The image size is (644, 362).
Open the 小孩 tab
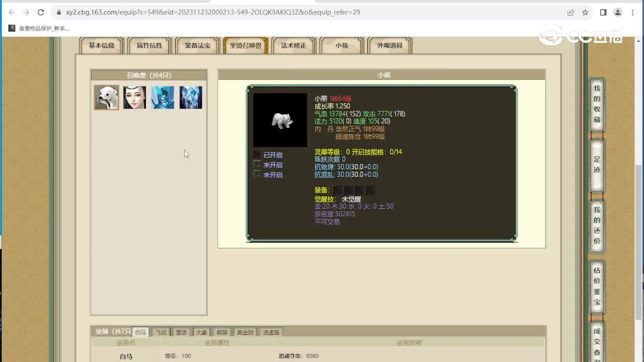coord(342,45)
